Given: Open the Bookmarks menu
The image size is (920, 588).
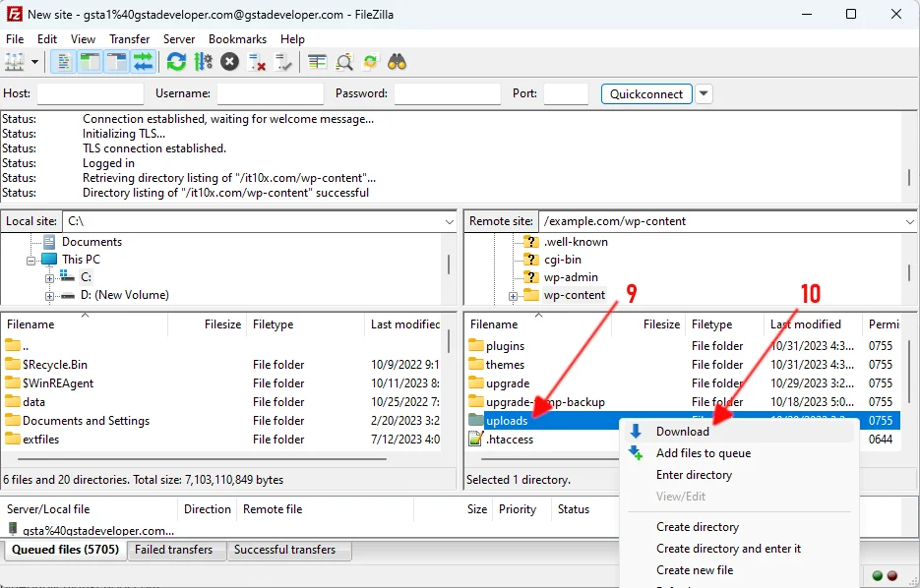Looking at the screenshot, I should coord(237,39).
